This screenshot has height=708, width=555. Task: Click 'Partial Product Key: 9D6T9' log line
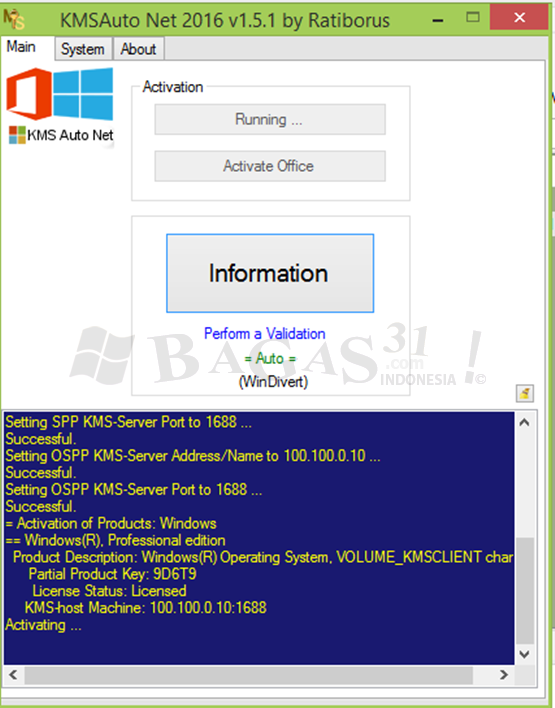112,574
